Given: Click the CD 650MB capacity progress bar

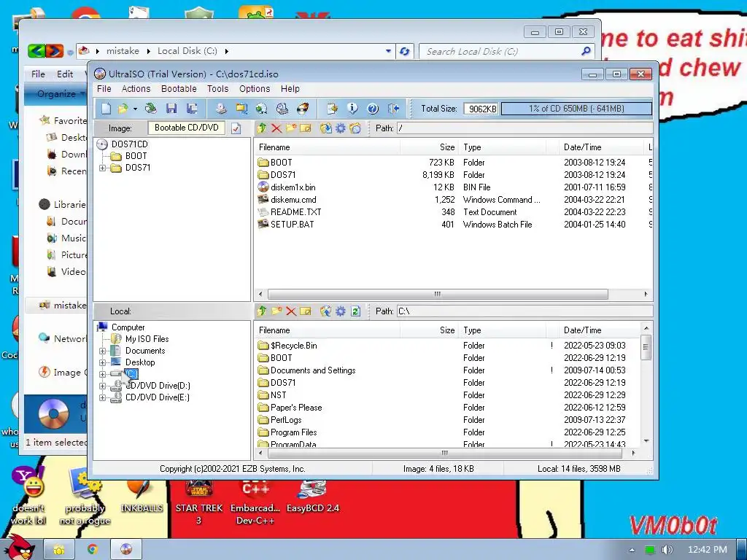Looking at the screenshot, I should point(576,109).
